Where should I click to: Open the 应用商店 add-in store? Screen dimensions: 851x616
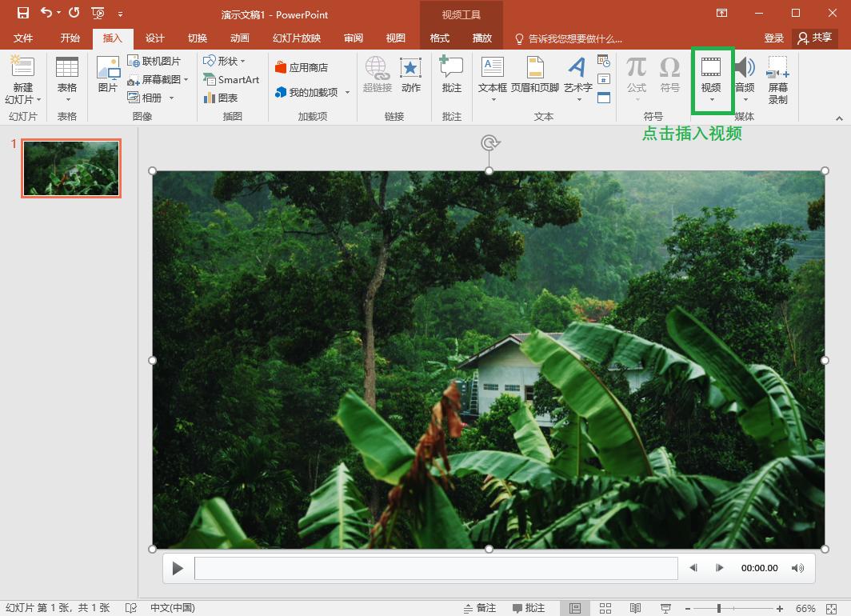(x=302, y=68)
